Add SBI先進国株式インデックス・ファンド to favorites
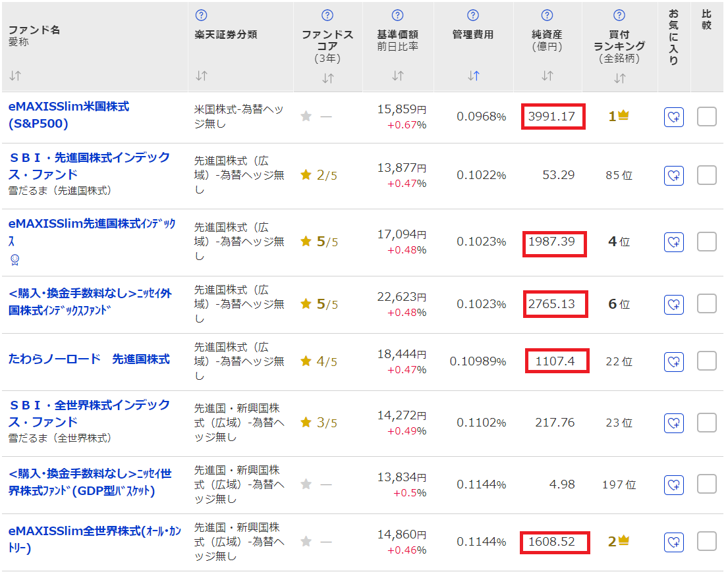This screenshot has height=574, width=728. [674, 175]
